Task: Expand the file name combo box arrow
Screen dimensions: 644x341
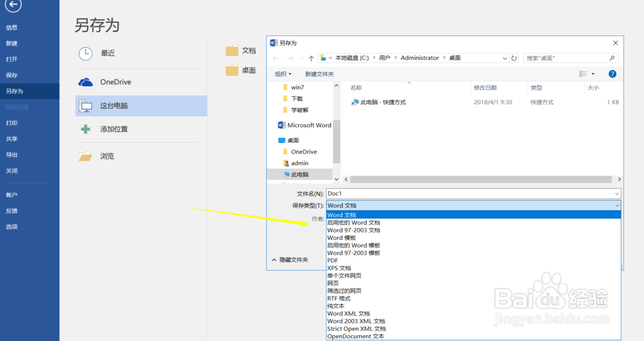Action: [617, 194]
